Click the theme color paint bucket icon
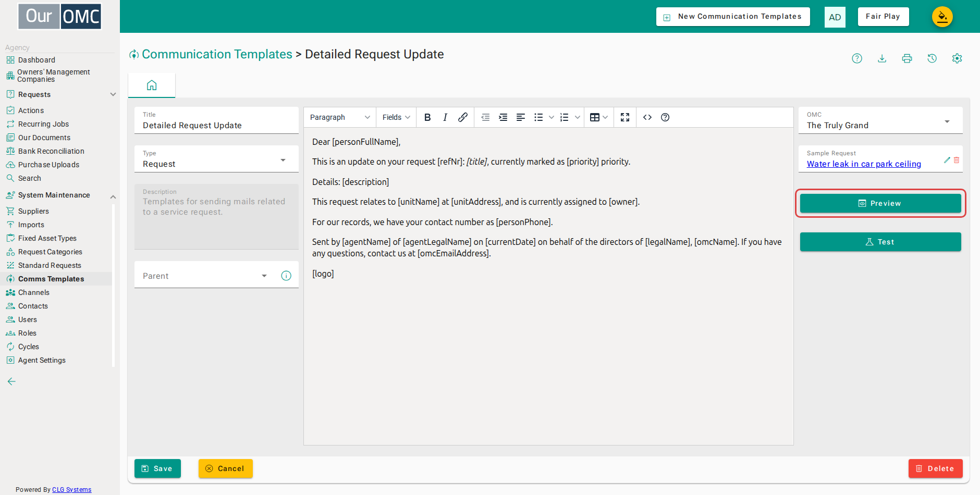Image resolution: width=980 pixels, height=495 pixels. [x=942, y=17]
